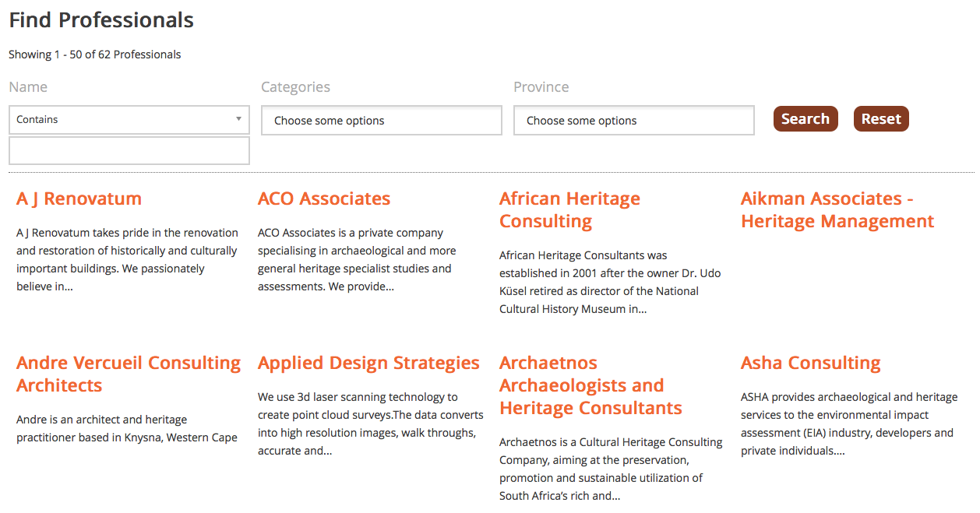The width and height of the screenshot is (980, 513).
Task: Click the Find Professionals heading
Action: [x=101, y=20]
